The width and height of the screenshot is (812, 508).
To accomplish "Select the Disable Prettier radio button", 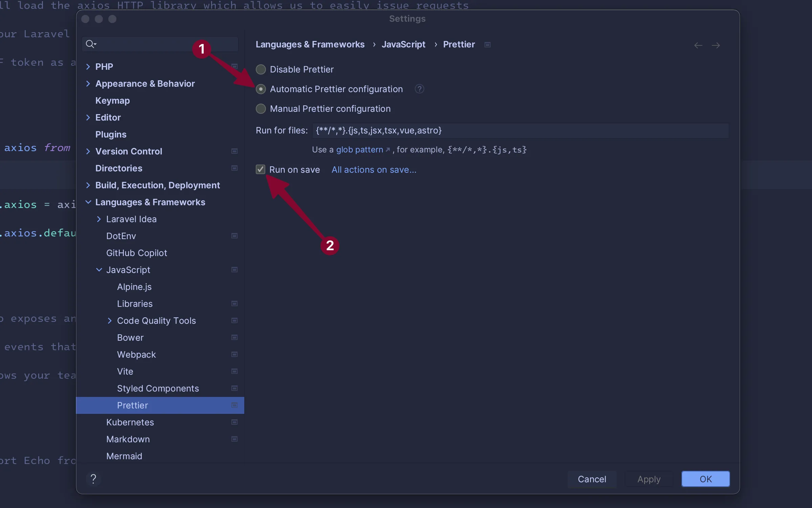I will [261, 69].
